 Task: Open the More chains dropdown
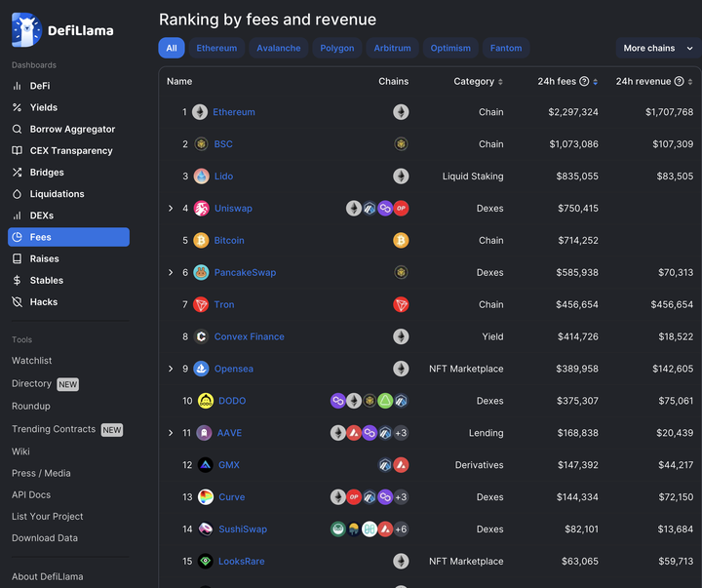(x=658, y=48)
